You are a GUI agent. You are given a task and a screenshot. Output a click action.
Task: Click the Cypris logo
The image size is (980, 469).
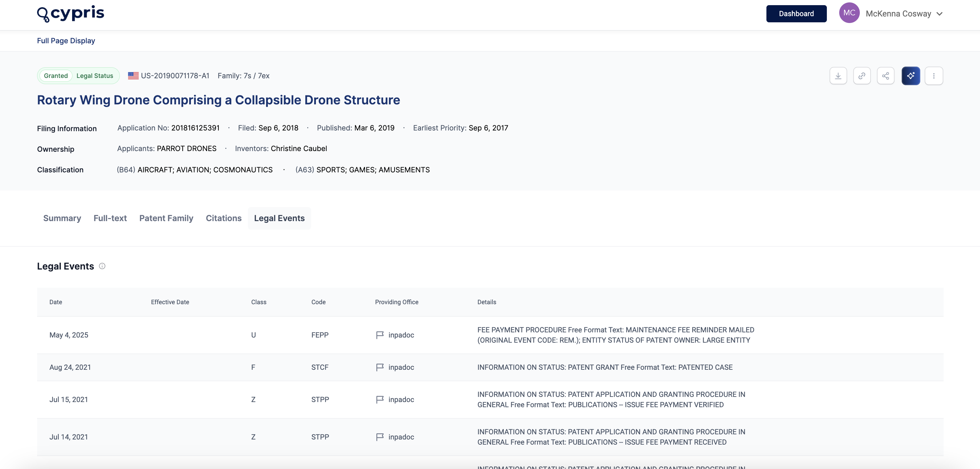[x=70, y=14]
